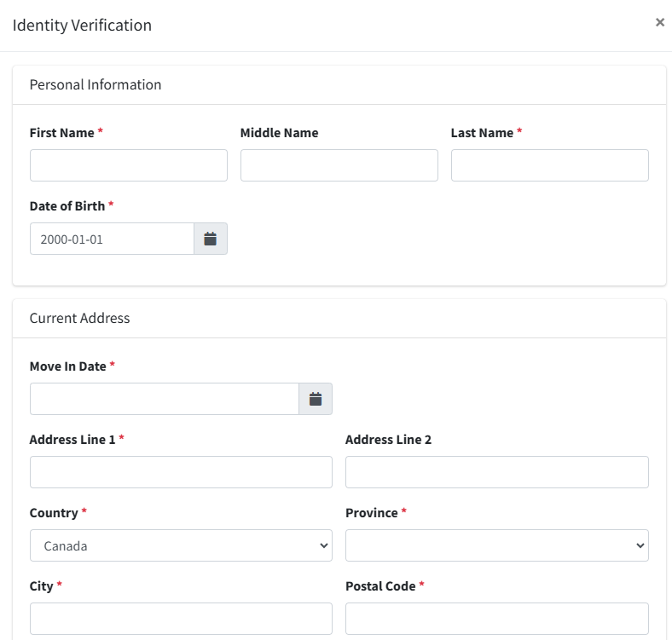Click the Identity Verification title text
The width and height of the screenshot is (672, 640).
click(x=82, y=26)
